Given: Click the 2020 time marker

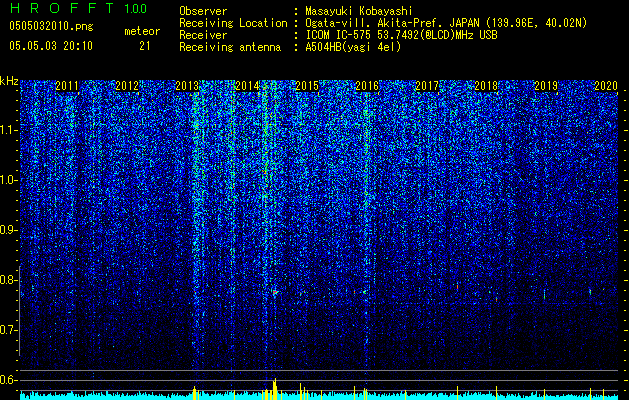Looking at the screenshot, I should point(606,85).
